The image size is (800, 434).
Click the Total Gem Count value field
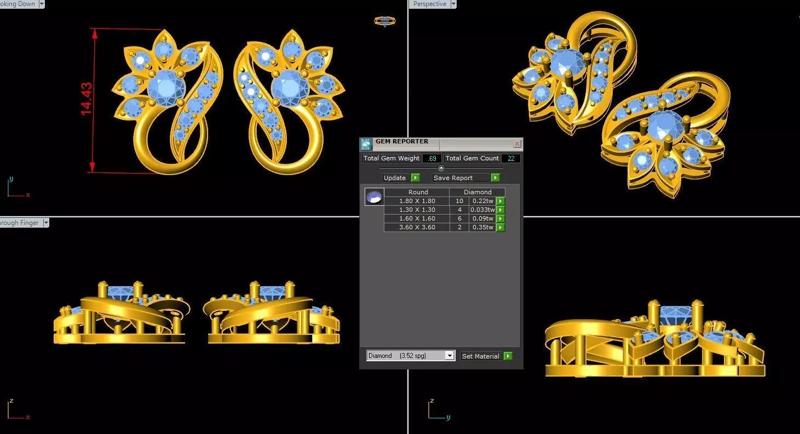(511, 159)
